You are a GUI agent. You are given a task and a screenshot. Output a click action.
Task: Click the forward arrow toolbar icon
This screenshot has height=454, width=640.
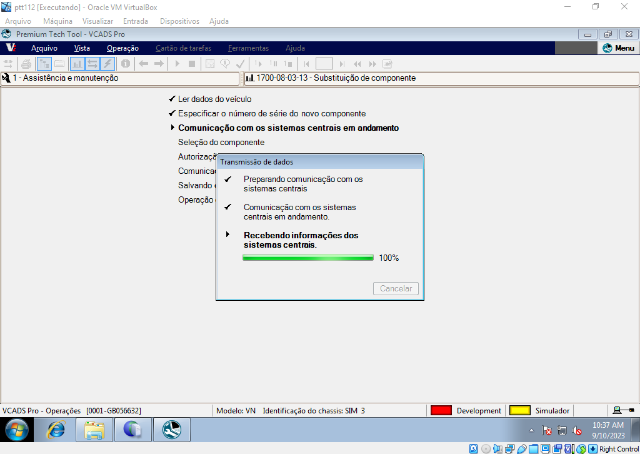[x=159, y=64]
